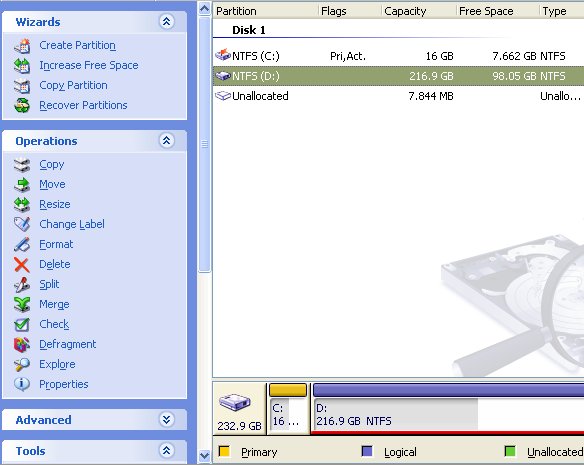Choose the Check operation link
Screen dimensions: 584x465
tap(54, 325)
